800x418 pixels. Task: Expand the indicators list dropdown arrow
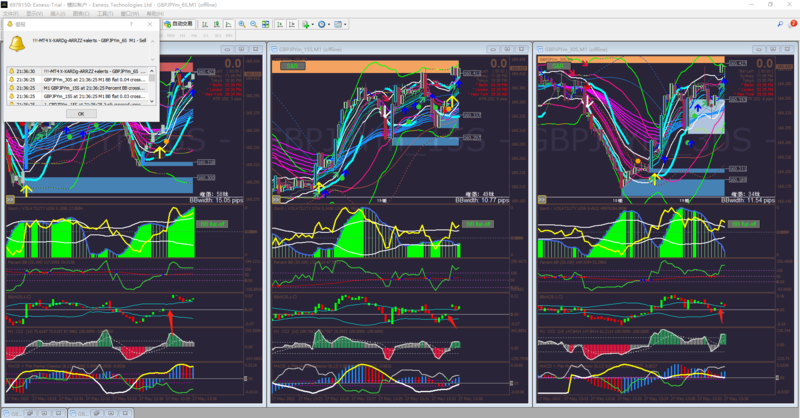(313, 24)
